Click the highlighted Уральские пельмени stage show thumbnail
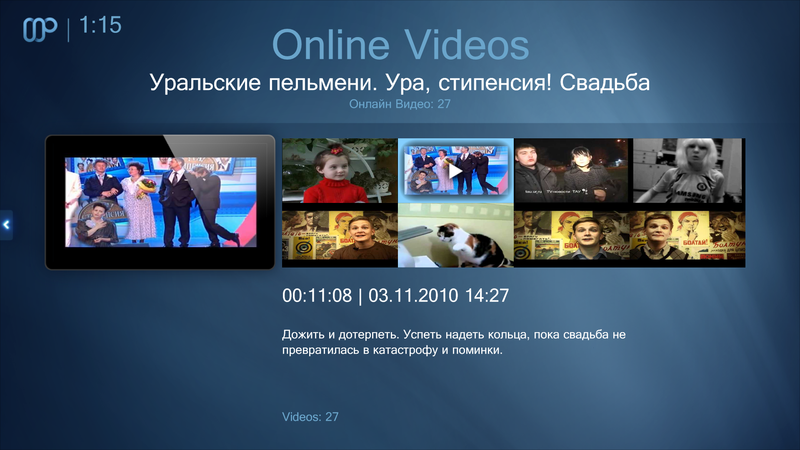This screenshot has width=800, height=450. [455, 170]
